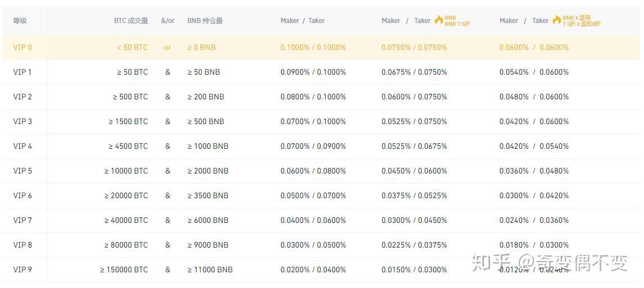The width and height of the screenshot is (644, 288).
Task: Click the ≥ 150000 BTC cell
Action: [124, 269]
